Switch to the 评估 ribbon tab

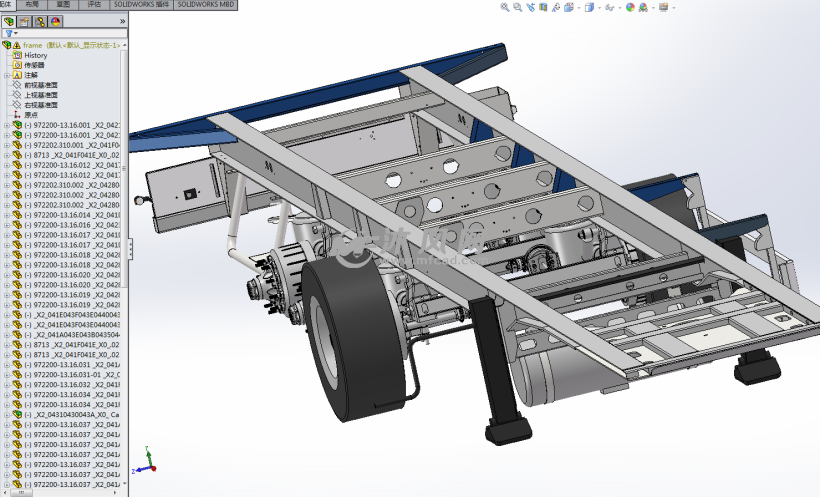94,4
